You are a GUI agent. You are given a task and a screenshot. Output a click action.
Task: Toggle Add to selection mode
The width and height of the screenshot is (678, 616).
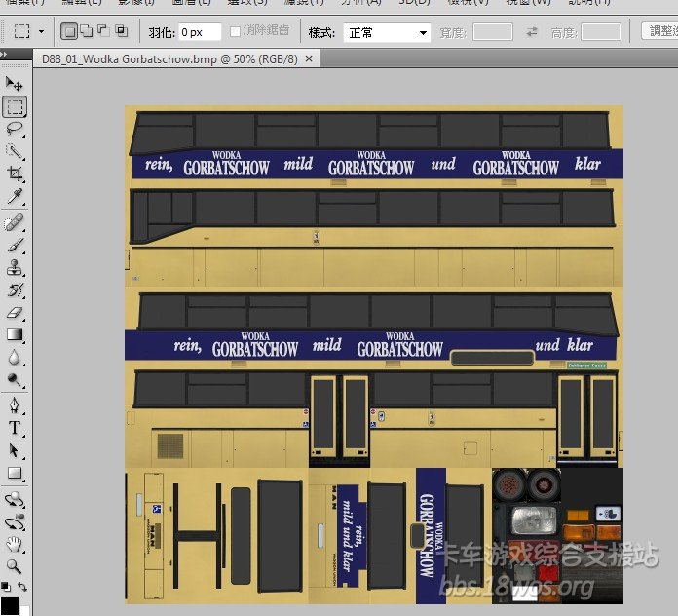pos(87,31)
